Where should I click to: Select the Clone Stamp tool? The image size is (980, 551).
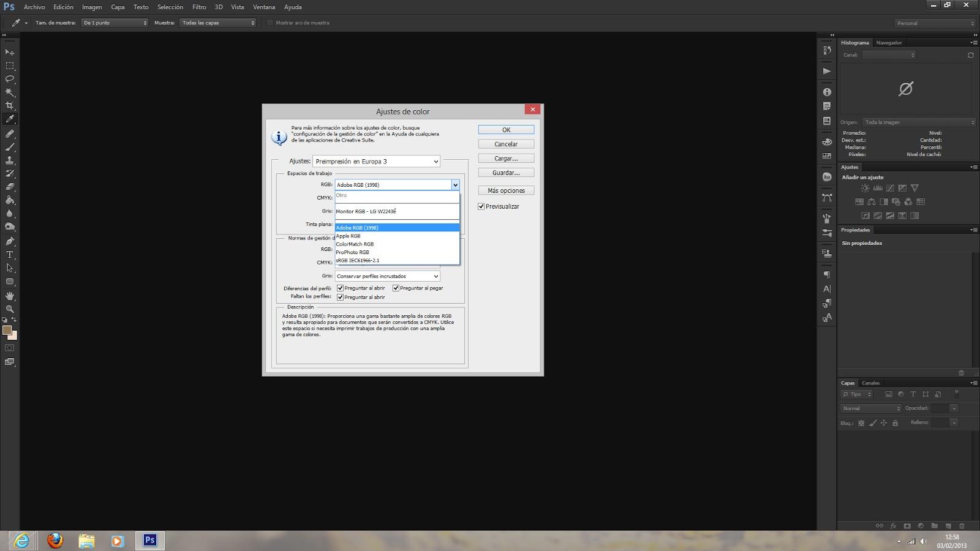tap(10, 160)
